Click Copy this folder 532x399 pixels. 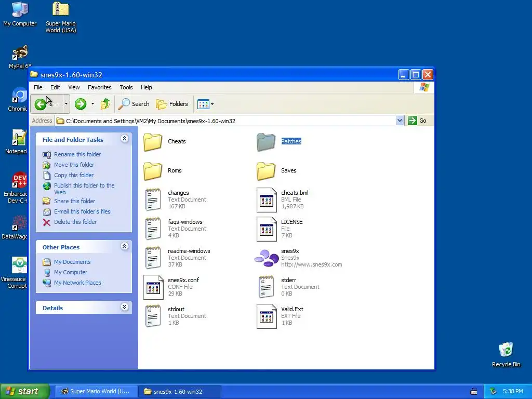click(74, 175)
